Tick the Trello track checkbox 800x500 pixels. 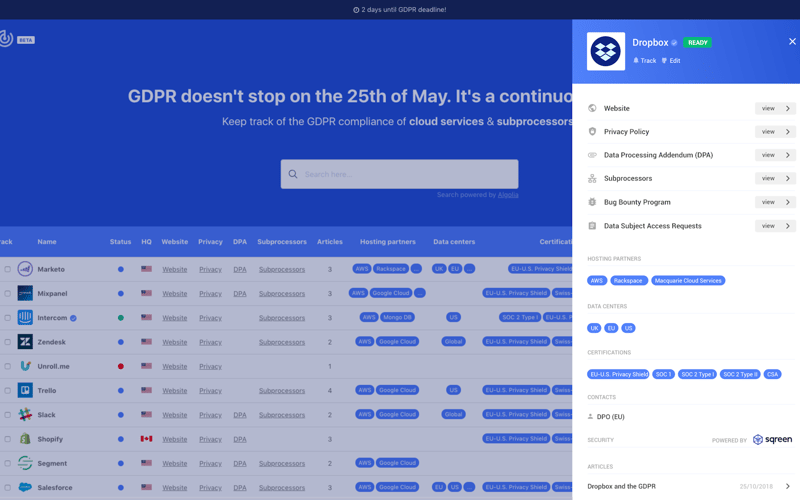point(8,390)
